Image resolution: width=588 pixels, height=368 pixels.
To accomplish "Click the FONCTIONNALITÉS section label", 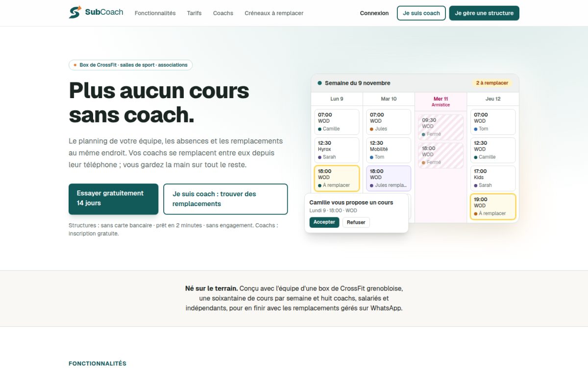I will (x=98, y=364).
